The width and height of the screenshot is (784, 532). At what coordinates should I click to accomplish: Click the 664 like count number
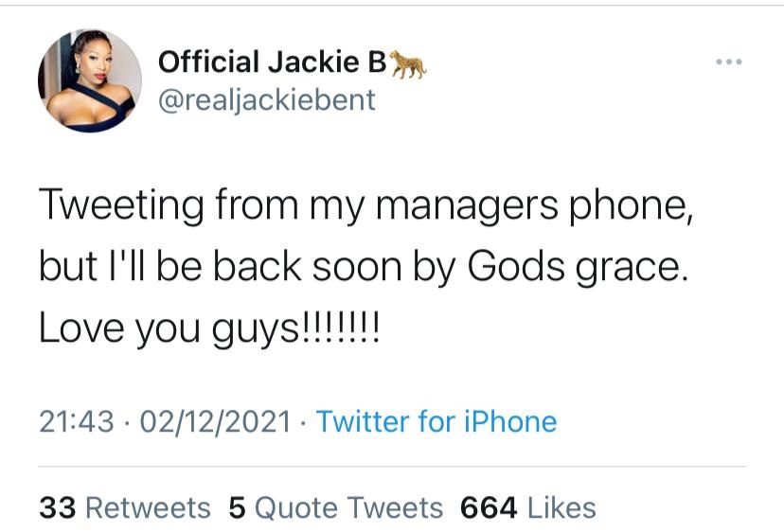488,507
